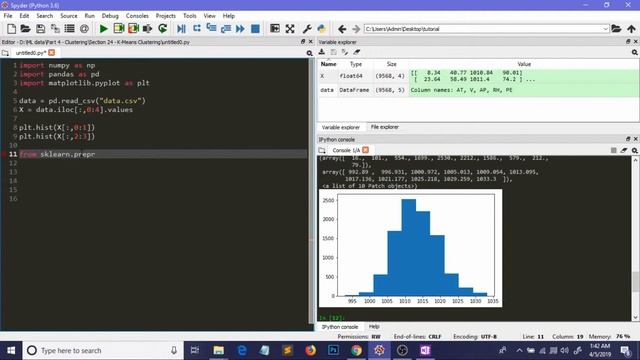This screenshot has height=360, width=640.
Task: Save the current file
Action: [40, 29]
